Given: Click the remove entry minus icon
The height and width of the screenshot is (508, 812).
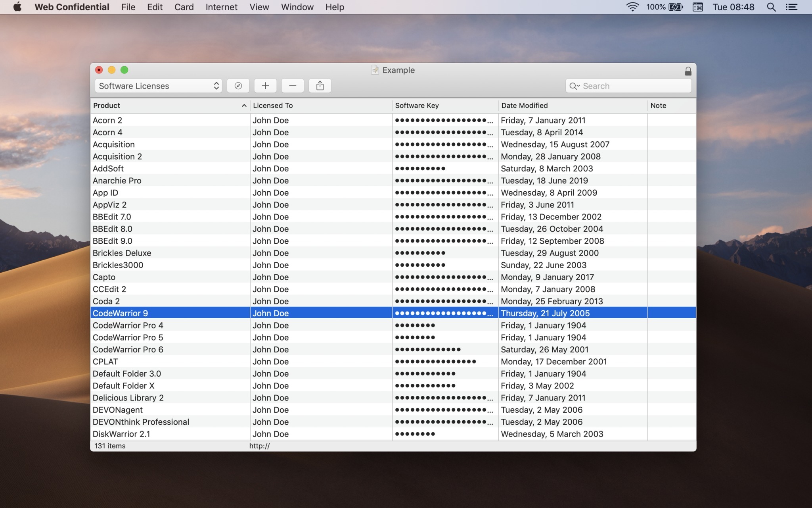Looking at the screenshot, I should click(x=292, y=85).
